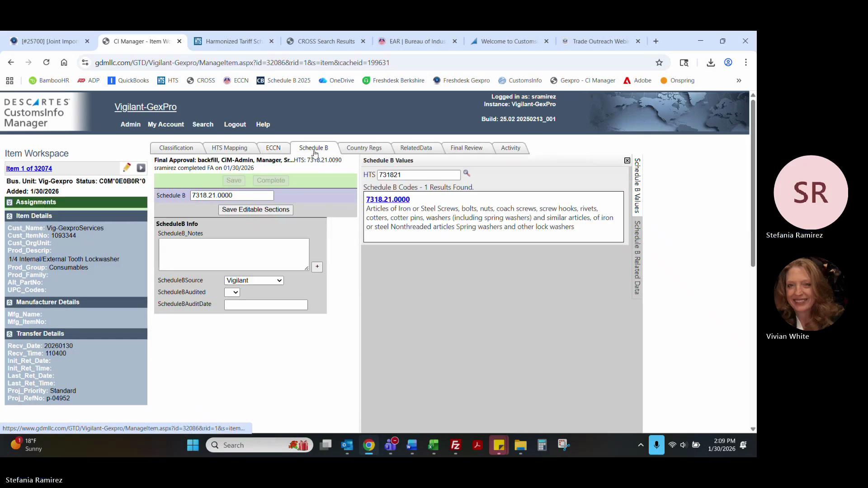Screen dimensions: 868x488
Task: Click the ScheduleBAuditDate input field
Action: click(x=266, y=305)
